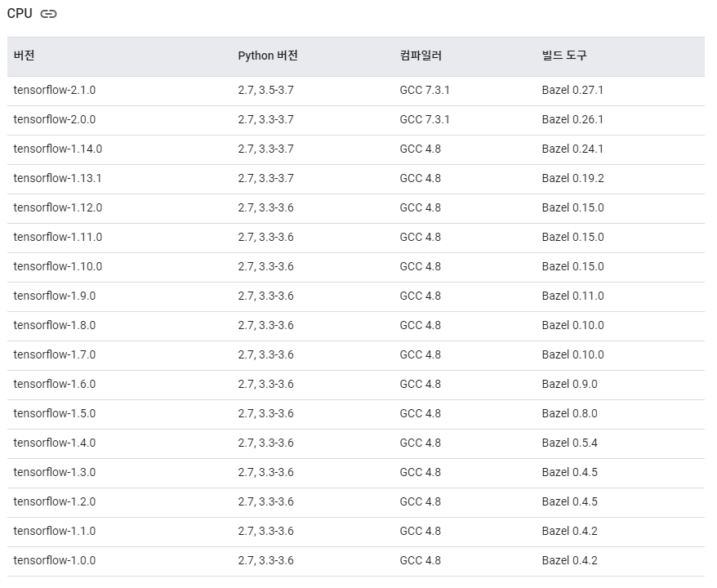Screen dimensions: 717x588
Task: Click the 컴파일러 column header
Action: (x=421, y=56)
